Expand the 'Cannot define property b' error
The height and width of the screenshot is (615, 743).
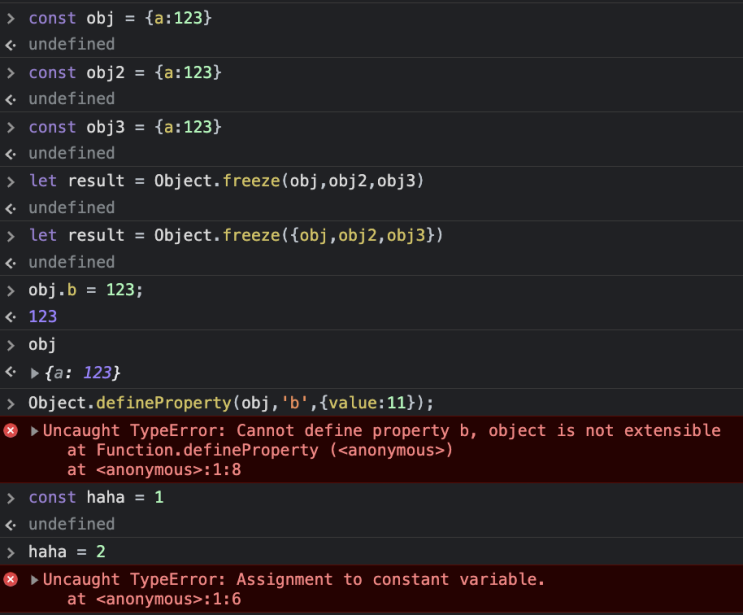pos(34,431)
